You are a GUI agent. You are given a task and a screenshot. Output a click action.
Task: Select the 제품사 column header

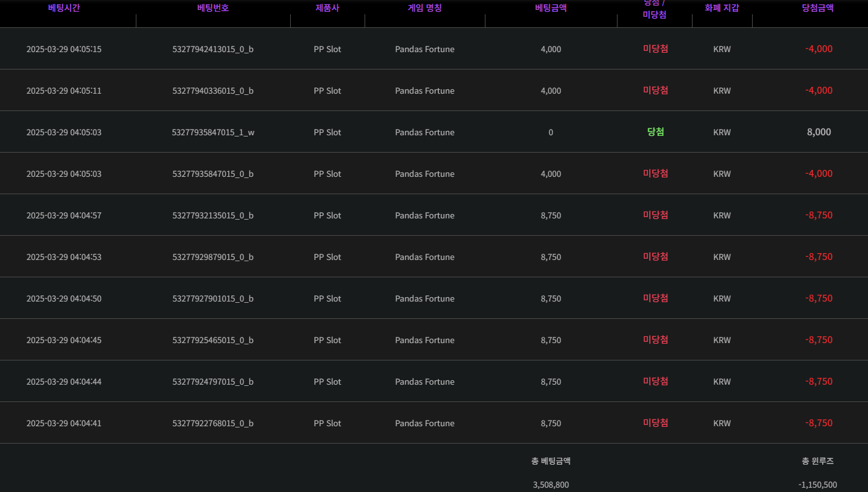(x=327, y=8)
